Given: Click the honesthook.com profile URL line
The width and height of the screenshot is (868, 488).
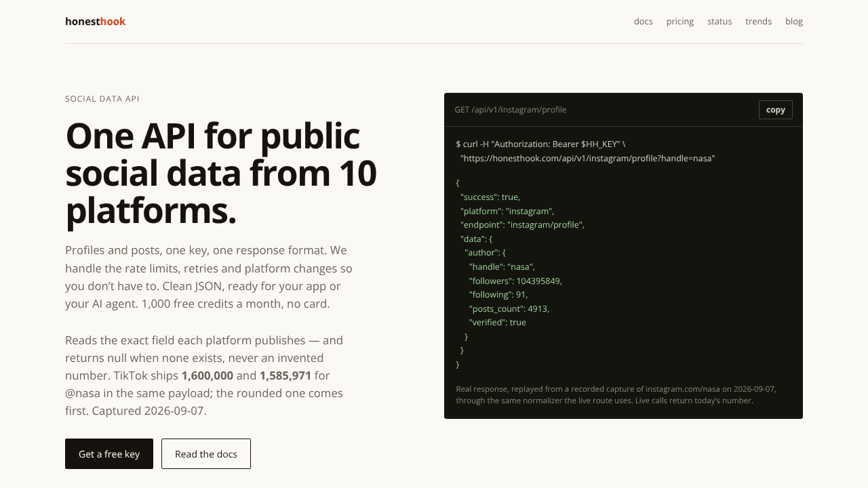Looking at the screenshot, I should (x=587, y=159).
